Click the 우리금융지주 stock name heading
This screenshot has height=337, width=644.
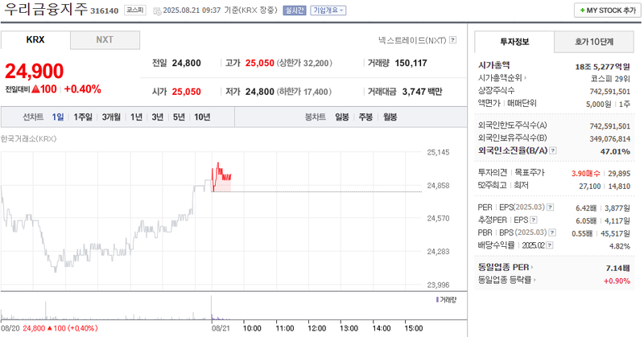[46, 9]
